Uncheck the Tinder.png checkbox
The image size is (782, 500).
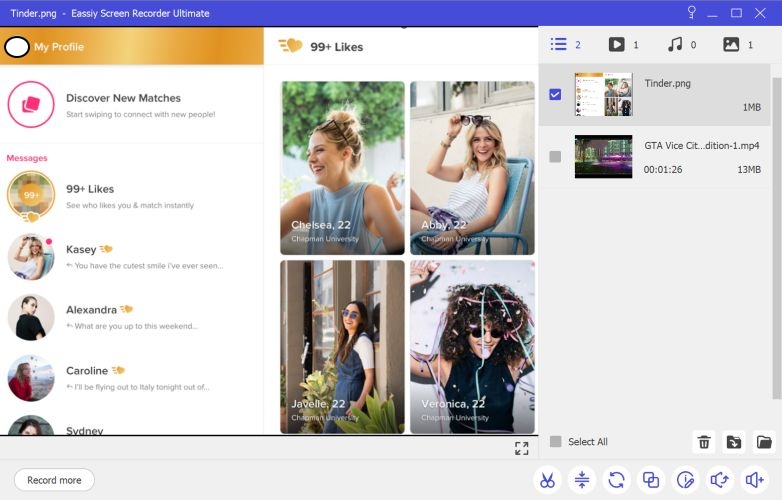[555, 94]
